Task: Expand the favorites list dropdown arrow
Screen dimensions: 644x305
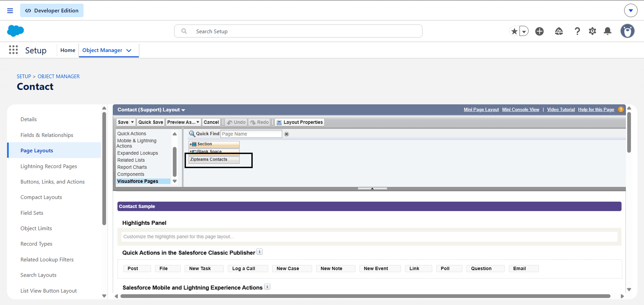Action: point(524,32)
